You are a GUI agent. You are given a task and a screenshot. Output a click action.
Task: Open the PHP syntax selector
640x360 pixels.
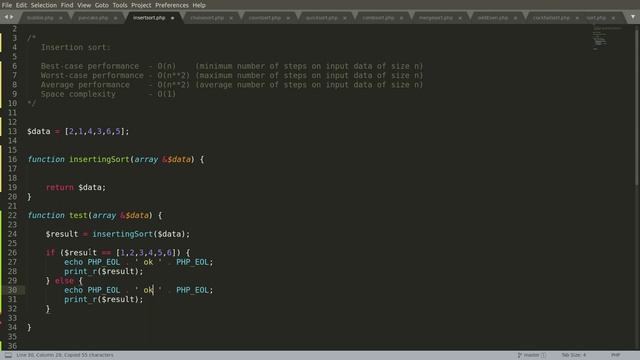616,355
